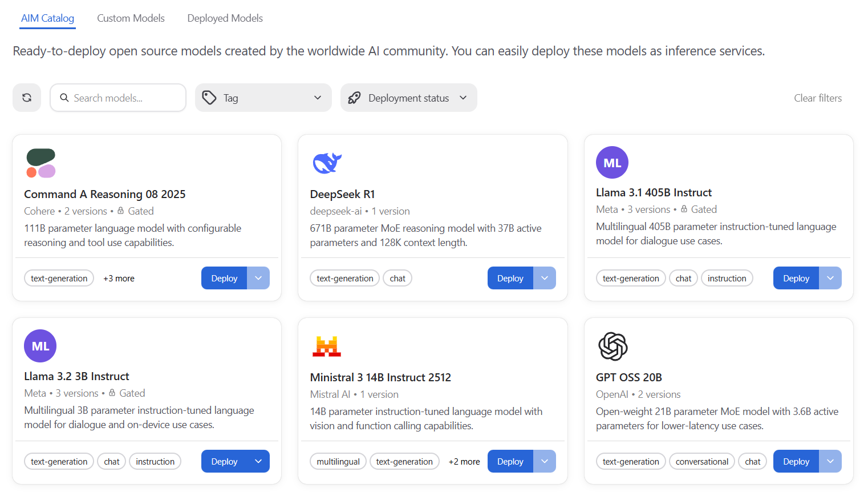
Task: Switch to the Custom Models tab
Action: (131, 18)
